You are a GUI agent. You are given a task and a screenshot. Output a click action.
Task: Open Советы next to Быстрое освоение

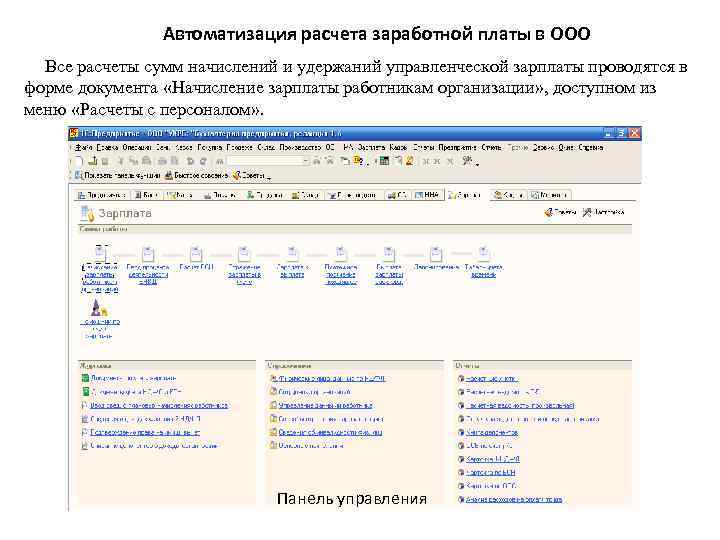[249, 175]
